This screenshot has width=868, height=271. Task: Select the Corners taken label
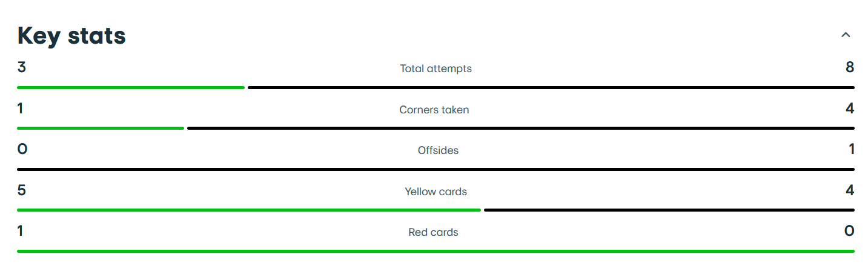coord(434,110)
